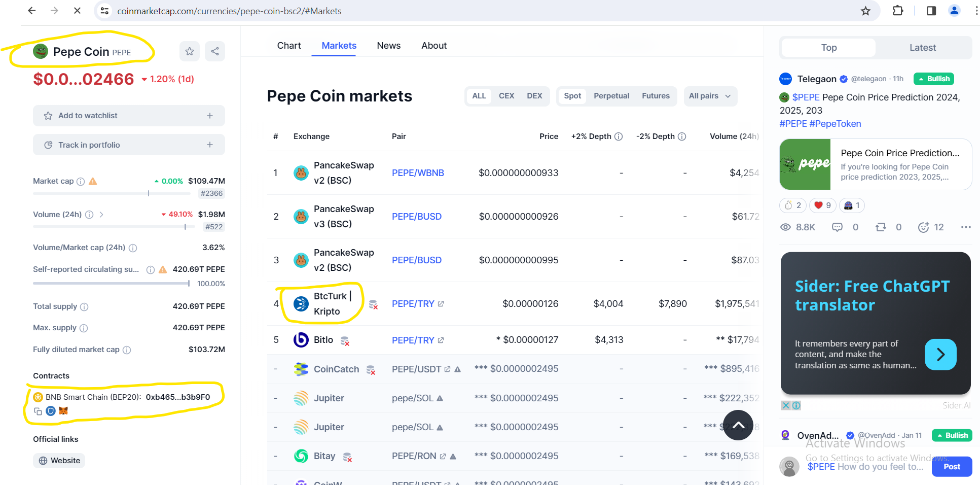980x485 pixels.
Task: Open the official Website link
Action: 59,461
